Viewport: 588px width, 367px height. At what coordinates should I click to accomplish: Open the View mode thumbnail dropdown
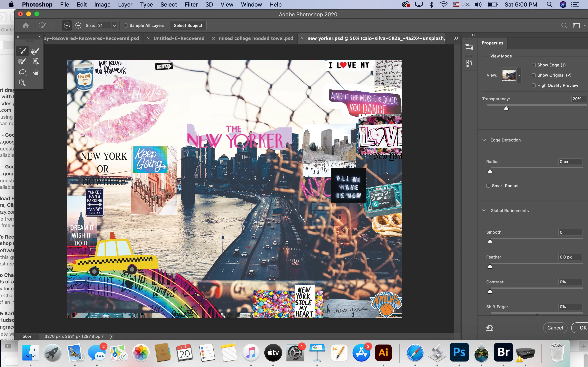[x=519, y=75]
